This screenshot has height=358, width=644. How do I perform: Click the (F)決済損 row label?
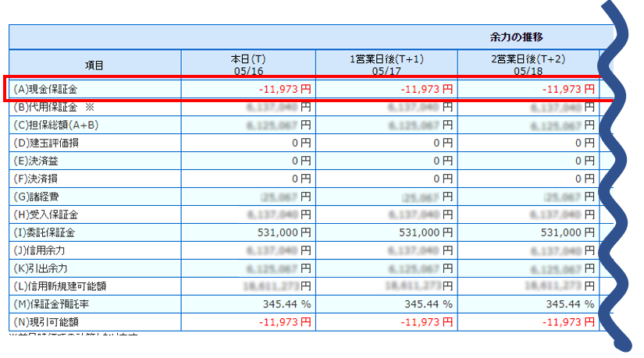tap(41, 179)
